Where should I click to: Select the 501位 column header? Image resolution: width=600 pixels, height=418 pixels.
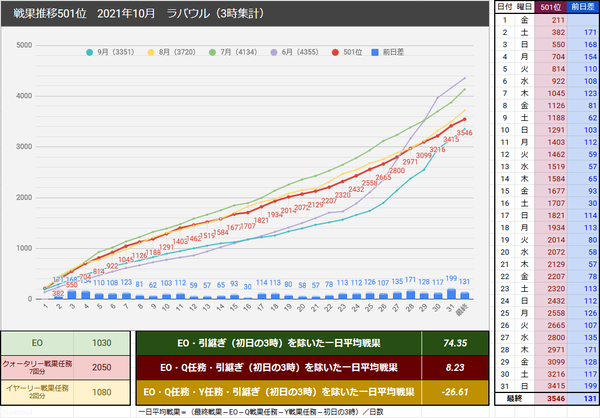(551, 7)
